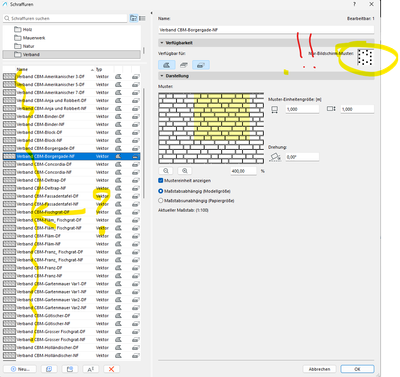Image resolution: width=400 pixels, height=377 pixels.
Task: Select the Verband folder
Action: click(x=71, y=54)
